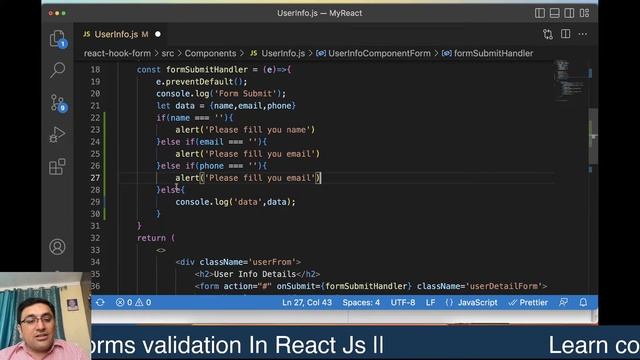Click Spaces: 4 indentation setting
This screenshot has width=640, height=360.
[x=361, y=302]
